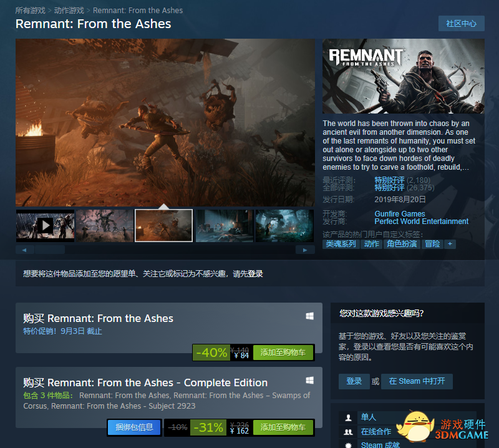Click the 冒险 tag
This screenshot has width=499, height=448.
(432, 244)
